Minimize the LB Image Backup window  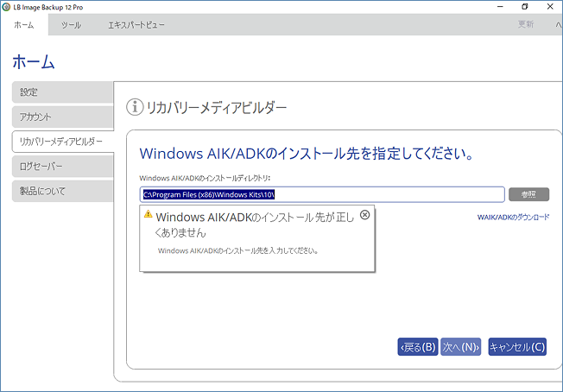pos(500,7)
